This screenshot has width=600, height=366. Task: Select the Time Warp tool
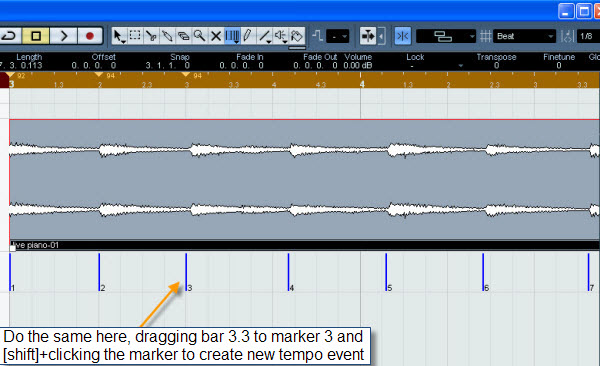[232, 36]
